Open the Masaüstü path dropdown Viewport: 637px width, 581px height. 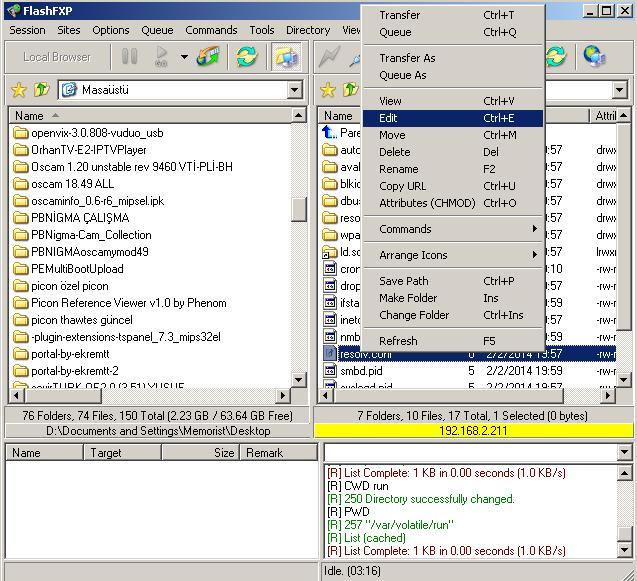coord(295,90)
